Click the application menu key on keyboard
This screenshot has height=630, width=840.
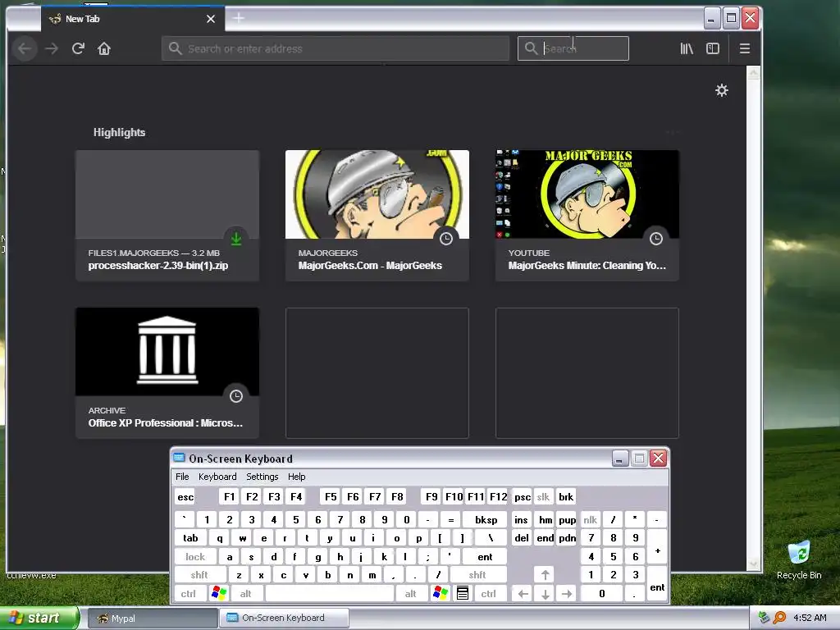[x=463, y=593]
